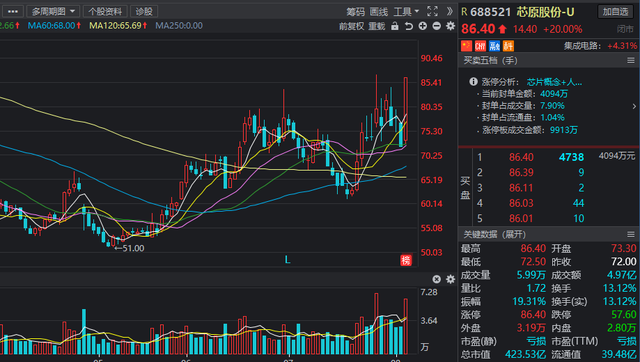Click the undo arrow icon

[409, 26]
